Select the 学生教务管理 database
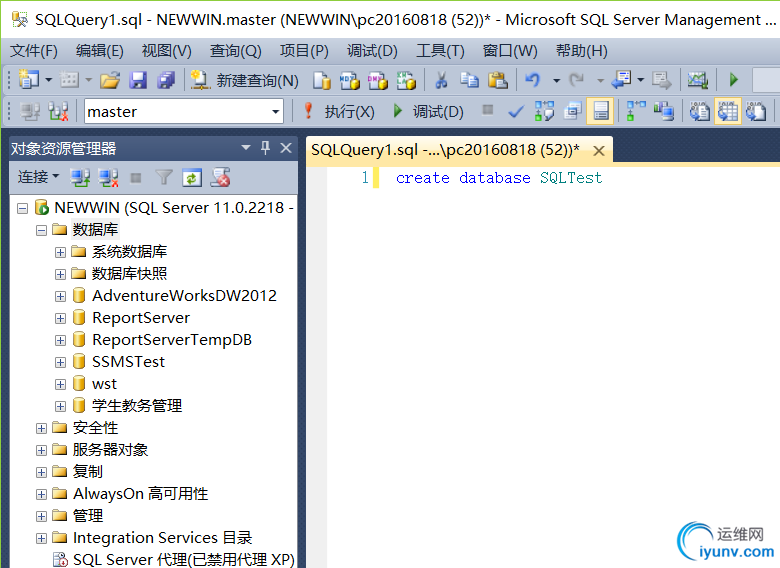The width and height of the screenshot is (780, 568). pyautogui.click(x=137, y=406)
